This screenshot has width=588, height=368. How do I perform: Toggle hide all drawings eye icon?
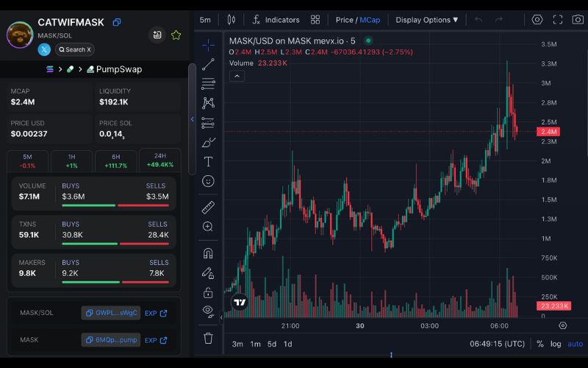tap(208, 311)
